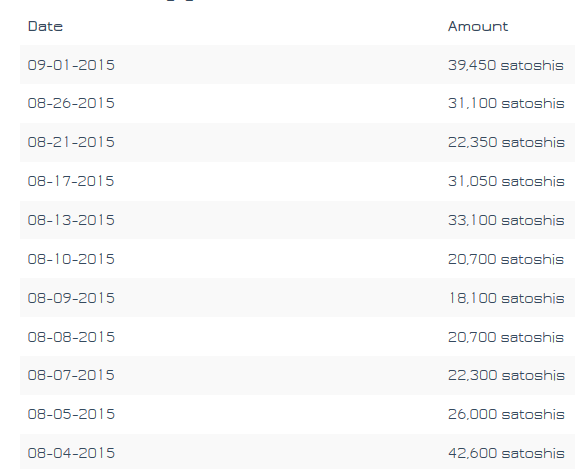Select the 08-21-2015 row date

(x=71, y=142)
